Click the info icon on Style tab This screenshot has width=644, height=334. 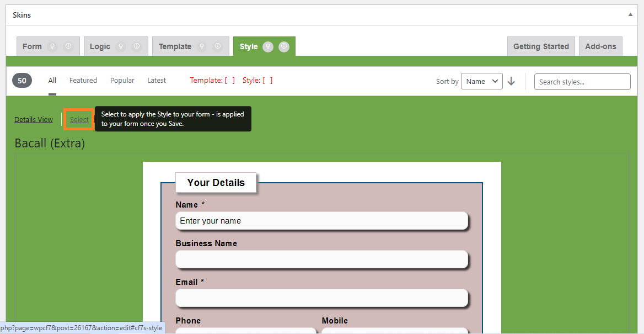[x=284, y=46]
